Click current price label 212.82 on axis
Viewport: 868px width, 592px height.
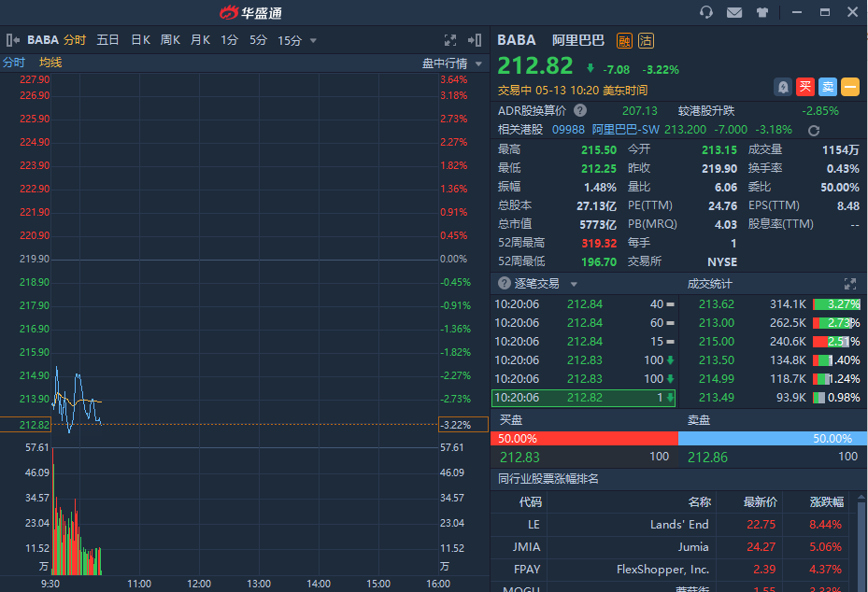[25, 425]
